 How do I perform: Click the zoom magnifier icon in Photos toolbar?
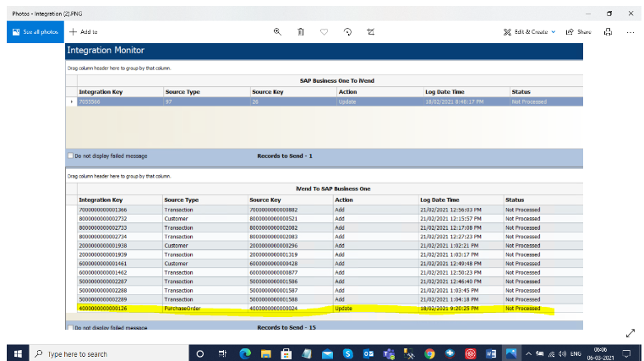(278, 32)
